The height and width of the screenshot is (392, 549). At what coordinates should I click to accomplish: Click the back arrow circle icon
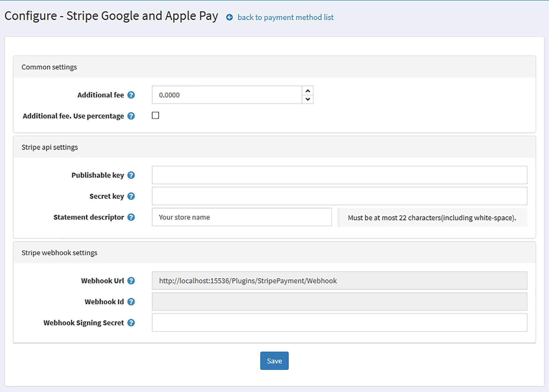pyautogui.click(x=229, y=17)
